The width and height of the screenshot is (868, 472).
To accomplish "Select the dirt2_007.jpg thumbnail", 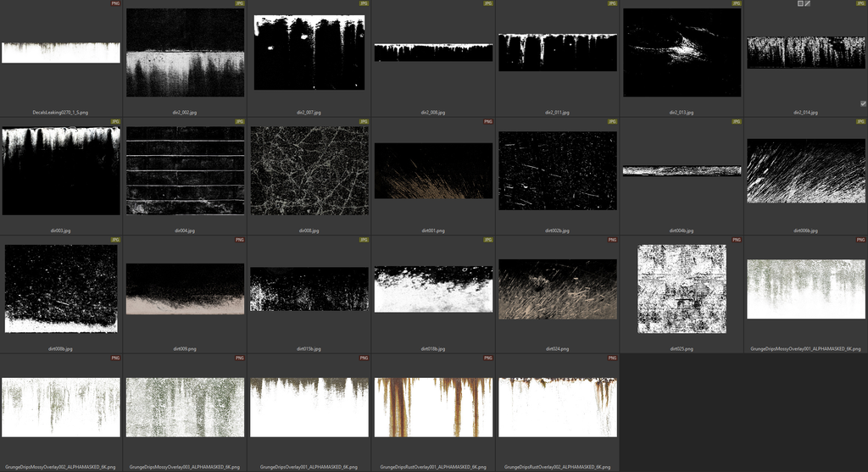I will pos(309,53).
